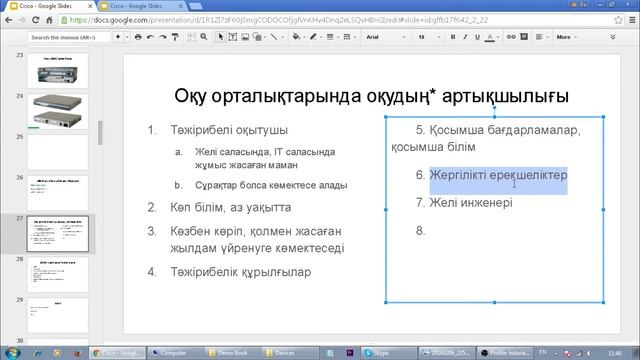
Task: Select slide 26 thumbnail
Action: (58, 193)
